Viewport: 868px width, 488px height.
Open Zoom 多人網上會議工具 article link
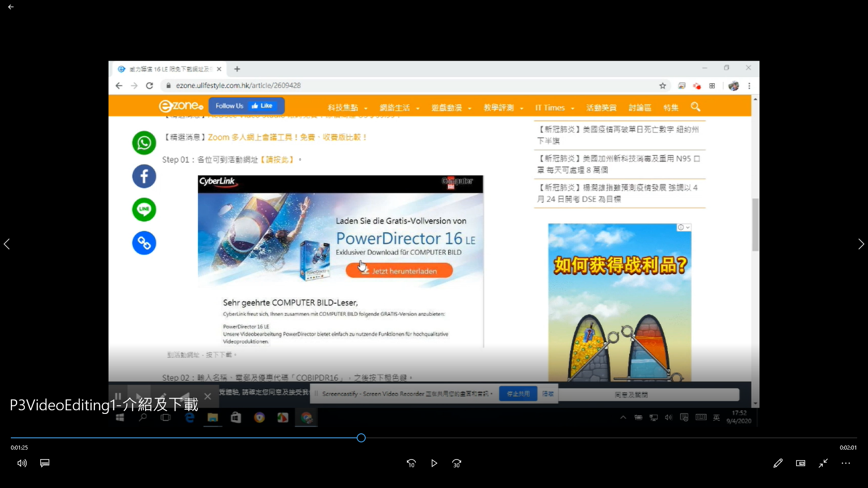[287, 137]
